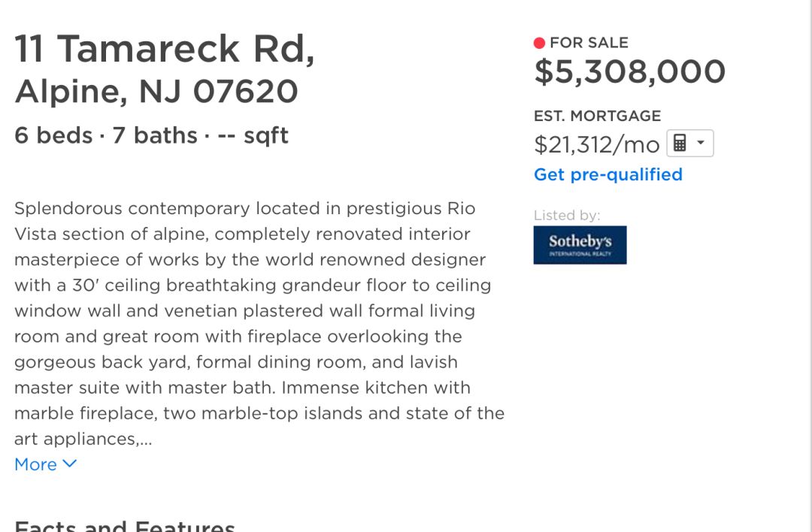The image size is (812, 532).
Task: Click the Facts and Features heading
Action: [125, 525]
